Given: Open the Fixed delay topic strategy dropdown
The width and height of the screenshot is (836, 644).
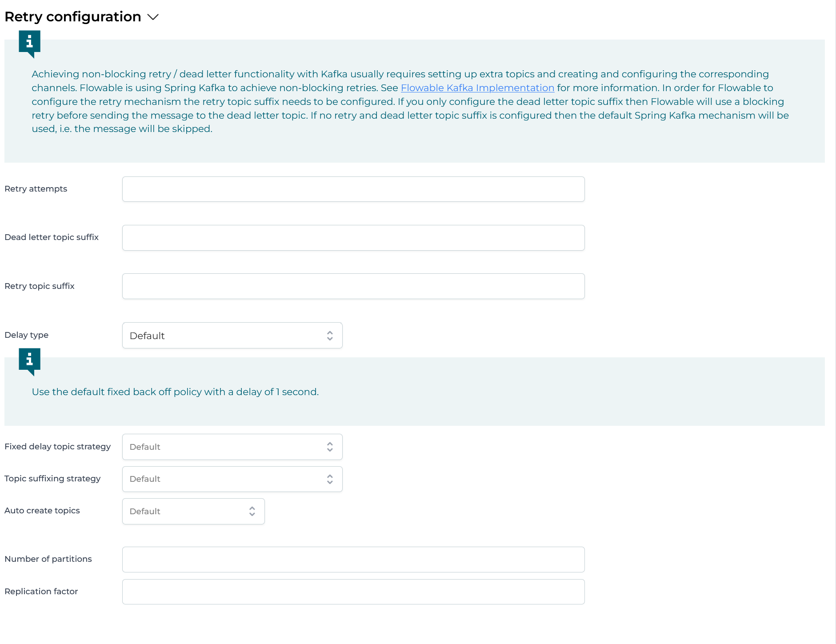Looking at the screenshot, I should point(232,447).
